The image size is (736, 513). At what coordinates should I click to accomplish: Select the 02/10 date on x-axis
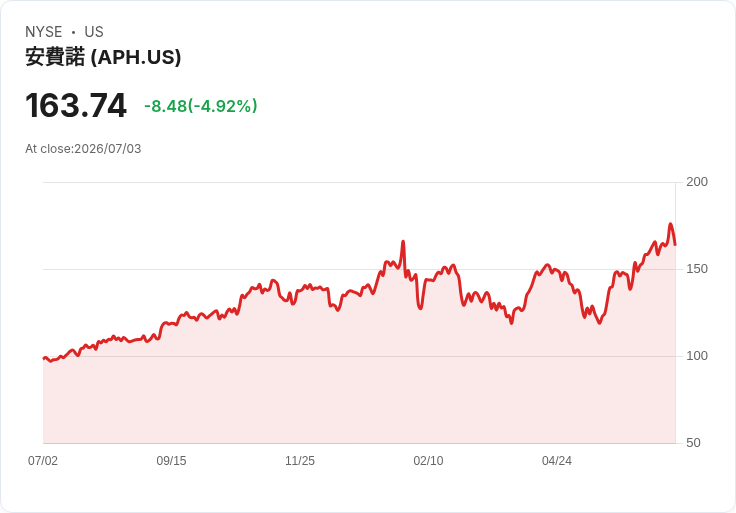tap(428, 461)
